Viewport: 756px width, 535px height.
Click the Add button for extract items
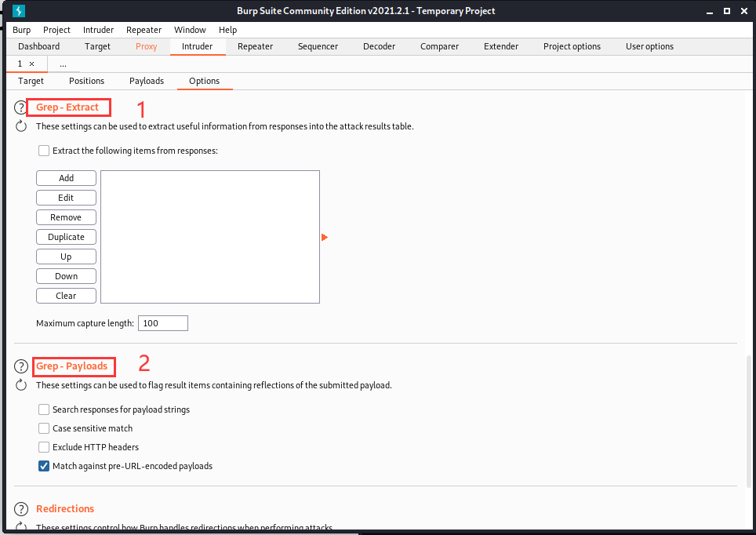pyautogui.click(x=66, y=178)
